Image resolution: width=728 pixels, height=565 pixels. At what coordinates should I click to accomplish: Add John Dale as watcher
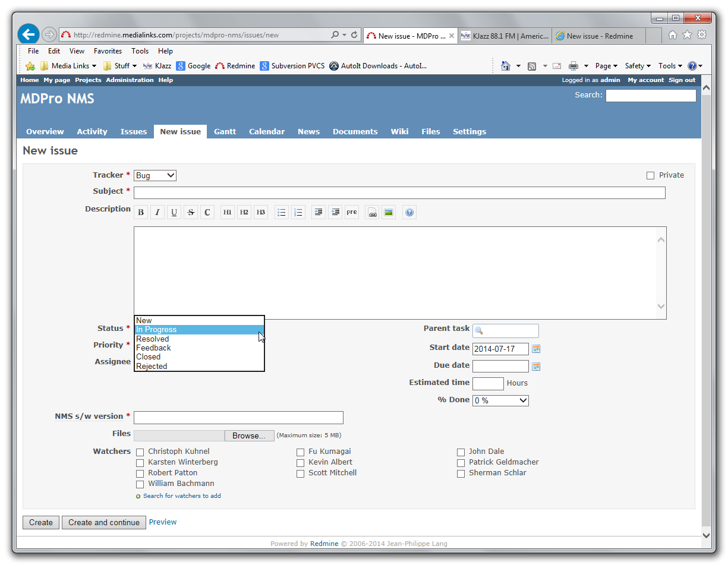point(461,452)
